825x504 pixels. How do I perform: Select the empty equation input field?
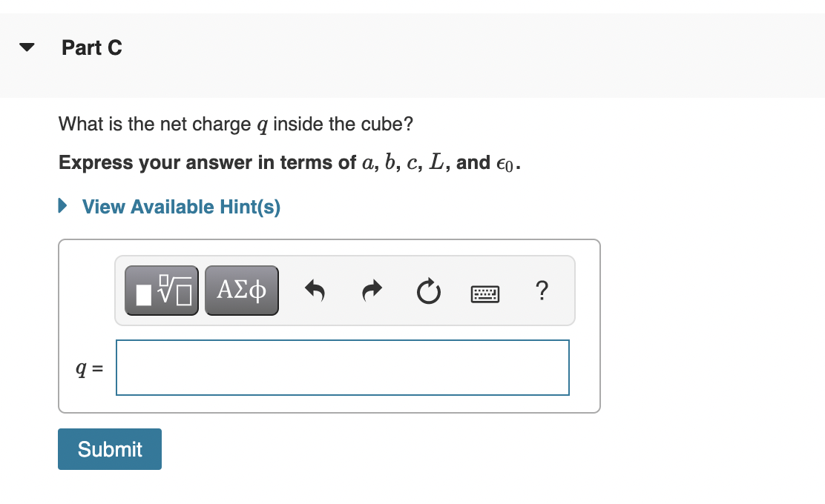pos(342,367)
